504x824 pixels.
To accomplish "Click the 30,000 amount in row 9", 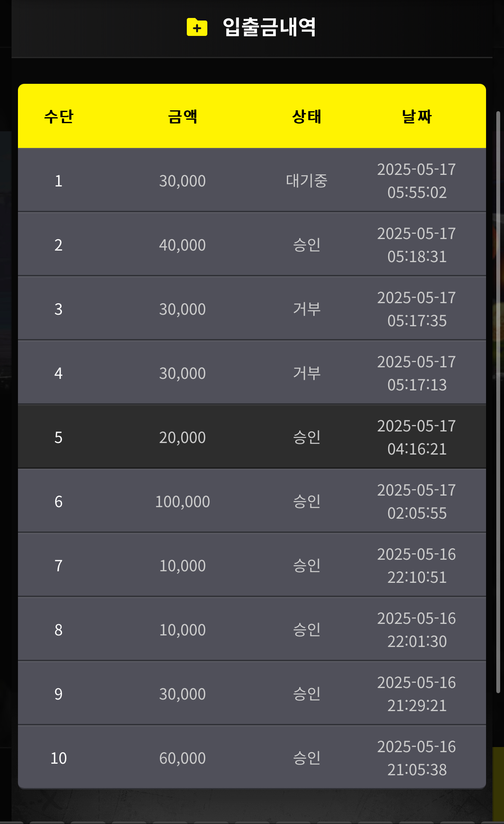I will click(x=183, y=694).
